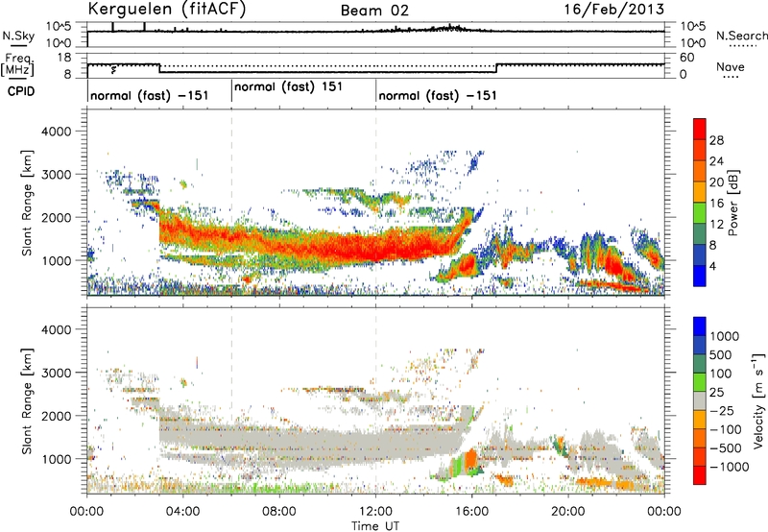Click the "Kerguelen (fitACF)" plot title
Screen dimensions: 768x532
[x=166, y=10]
